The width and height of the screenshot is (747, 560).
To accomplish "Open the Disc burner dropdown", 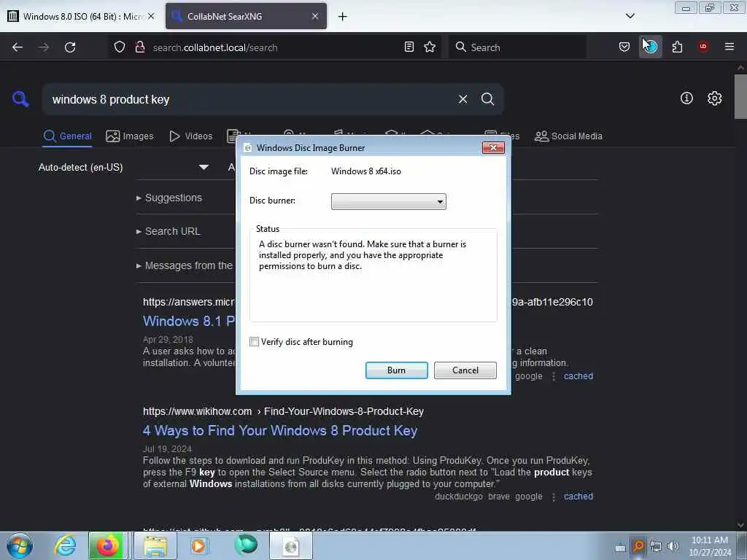I will click(x=389, y=201).
